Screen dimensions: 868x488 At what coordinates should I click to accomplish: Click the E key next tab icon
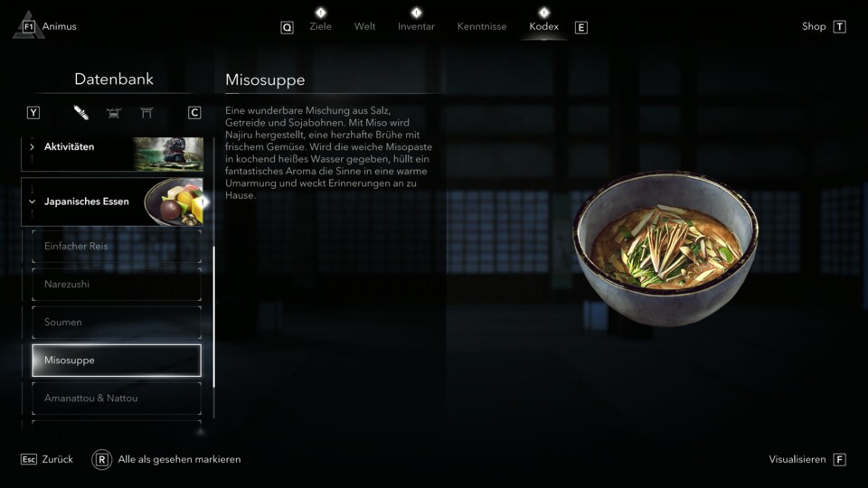(x=580, y=27)
